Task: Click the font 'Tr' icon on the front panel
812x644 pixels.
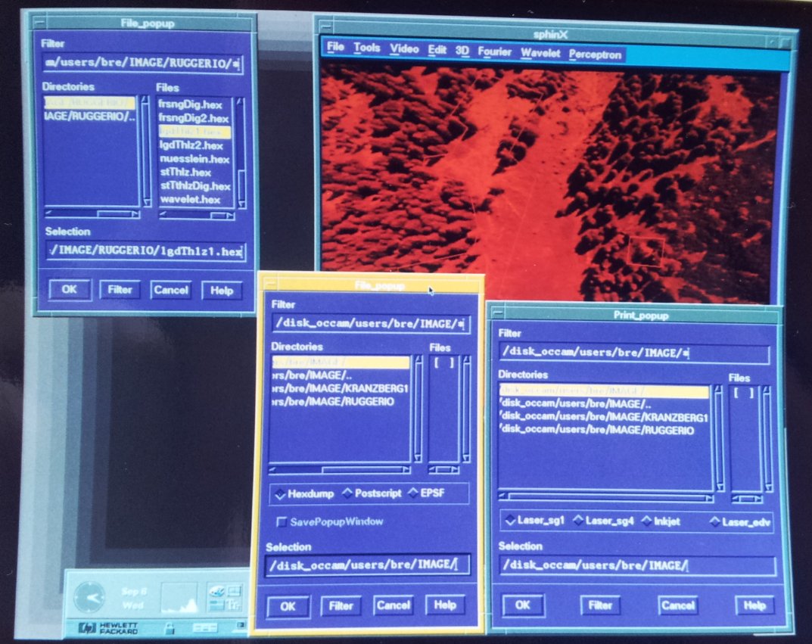Action: [x=234, y=604]
